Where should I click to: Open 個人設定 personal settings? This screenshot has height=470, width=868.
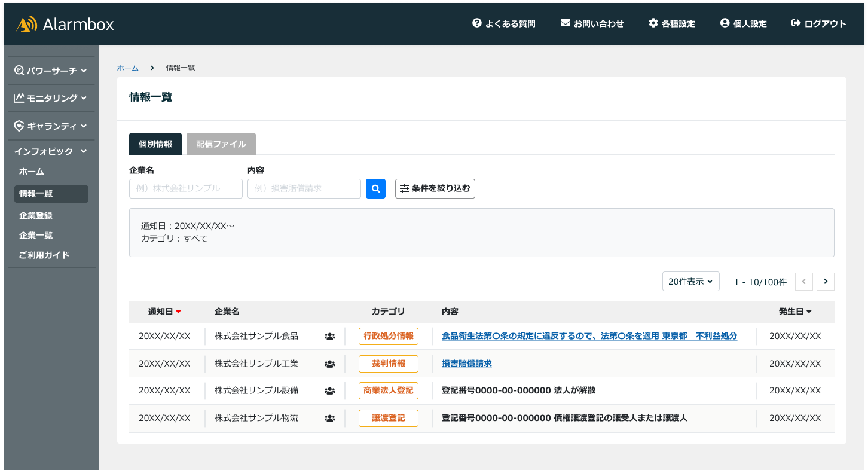[x=744, y=24]
